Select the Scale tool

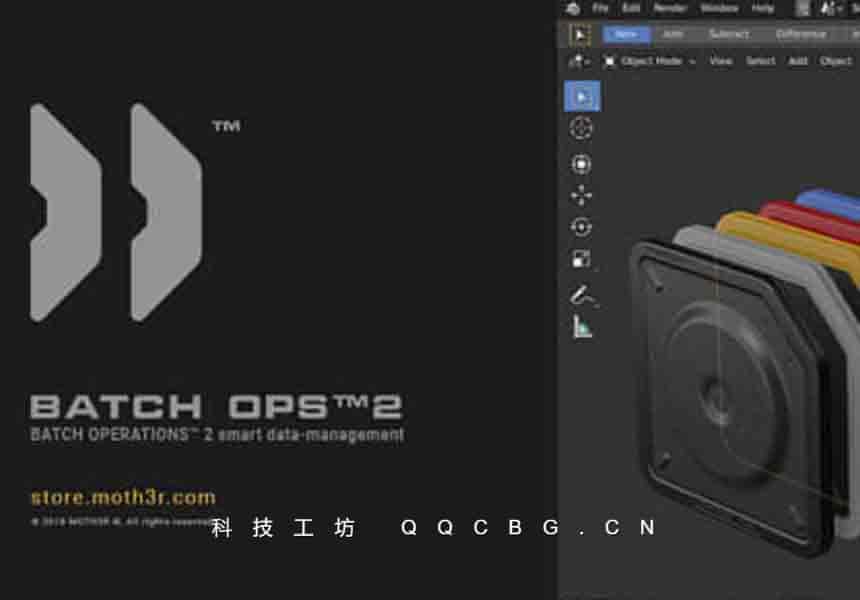(x=581, y=259)
